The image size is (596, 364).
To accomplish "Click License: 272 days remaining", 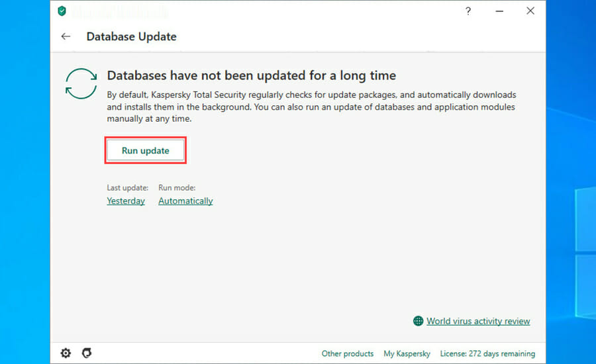I will tap(487, 353).
